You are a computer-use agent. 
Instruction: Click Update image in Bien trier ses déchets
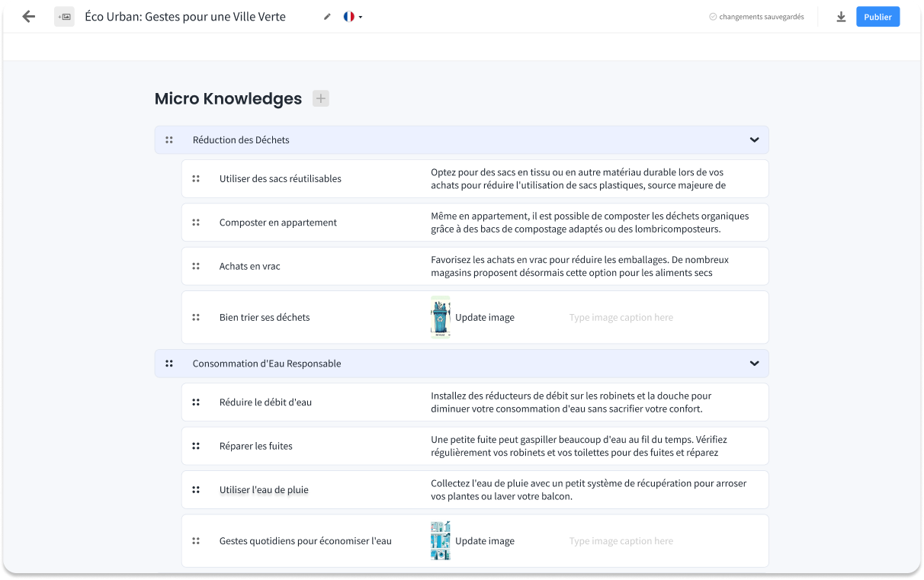pos(485,318)
